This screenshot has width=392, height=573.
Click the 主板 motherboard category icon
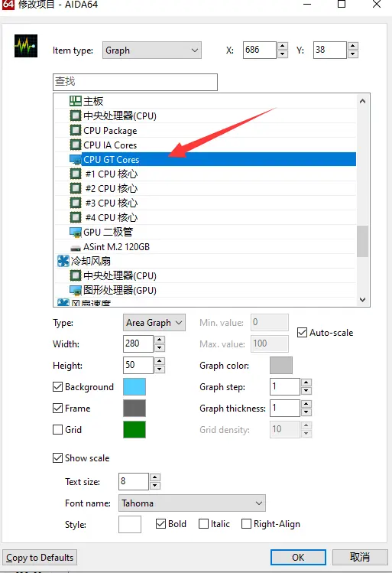pyautogui.click(x=76, y=101)
